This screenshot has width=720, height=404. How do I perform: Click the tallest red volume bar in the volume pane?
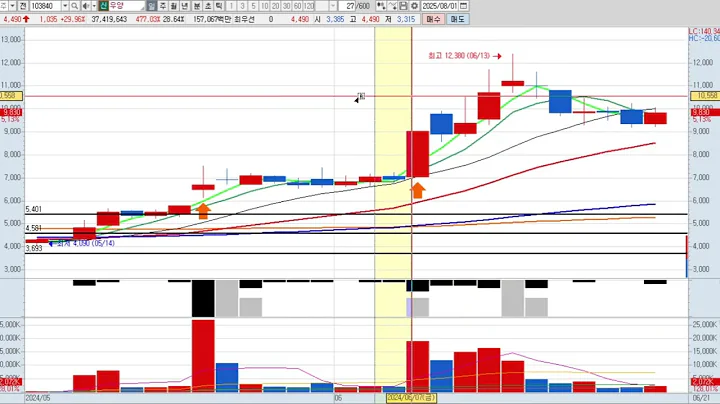(203, 356)
